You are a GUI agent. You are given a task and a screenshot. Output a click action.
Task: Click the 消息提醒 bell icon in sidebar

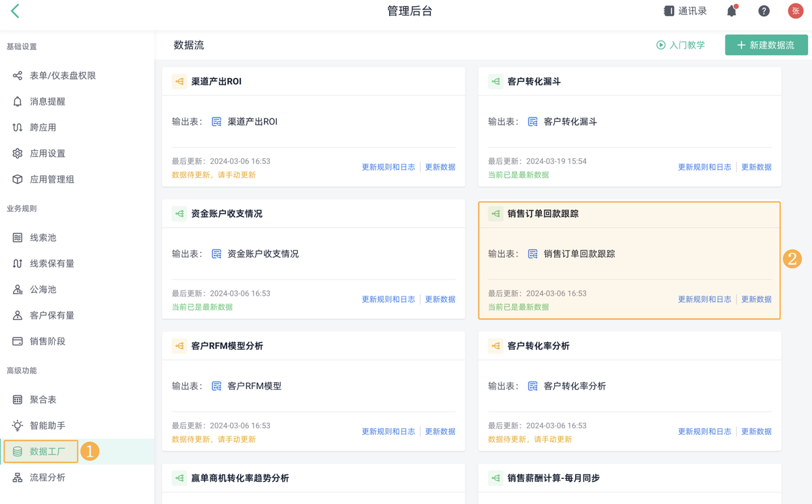(18, 101)
